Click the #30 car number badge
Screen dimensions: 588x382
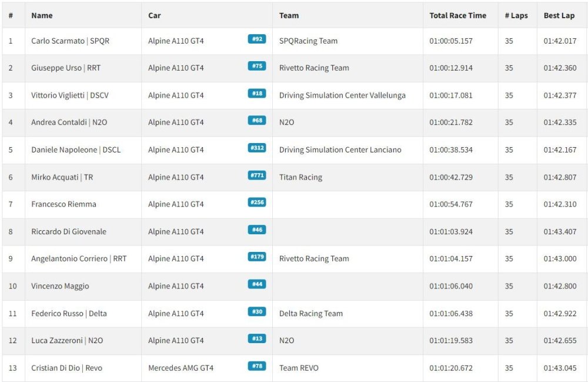[257, 311]
